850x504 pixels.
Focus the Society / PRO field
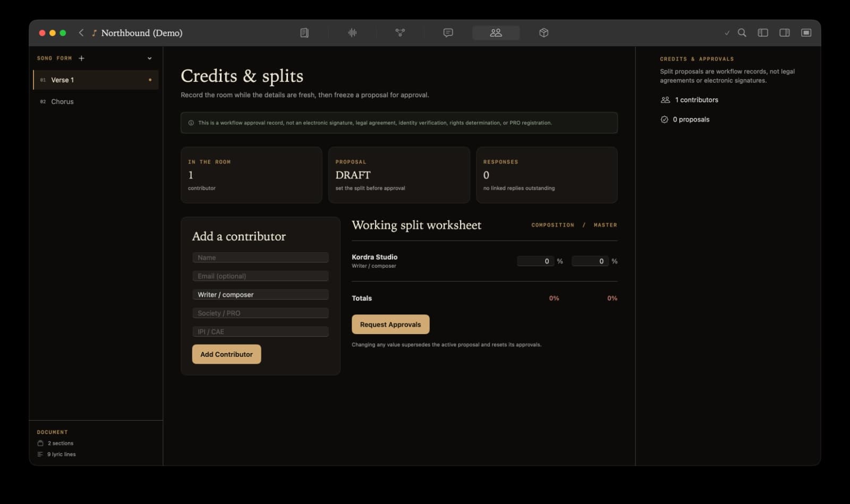pos(260,313)
